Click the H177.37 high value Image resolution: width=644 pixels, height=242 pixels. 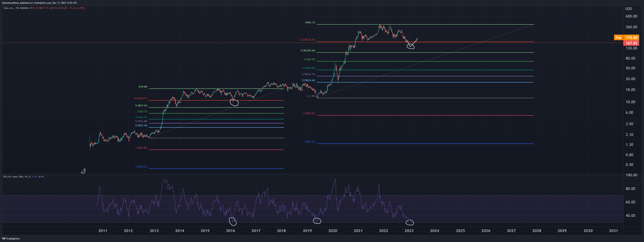coord(44,8)
